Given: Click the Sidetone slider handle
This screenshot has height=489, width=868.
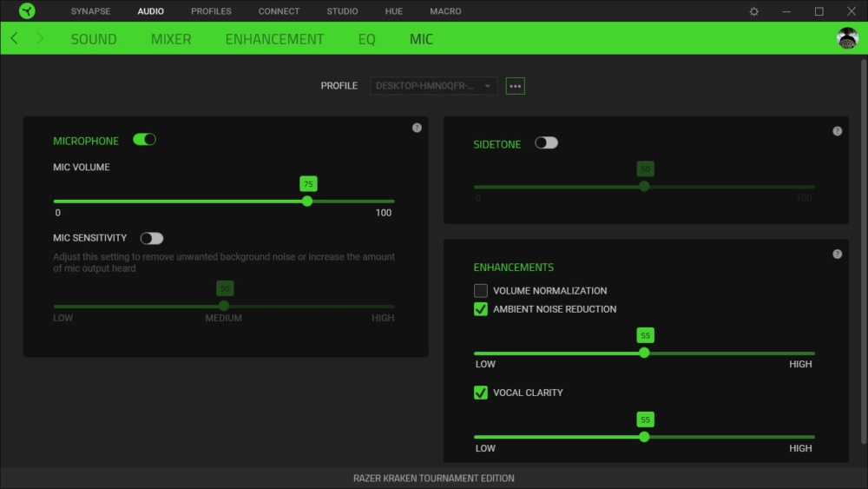Looking at the screenshot, I should (644, 186).
